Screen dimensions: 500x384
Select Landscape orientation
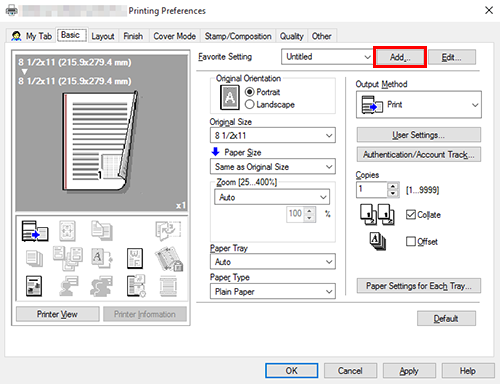(x=270, y=105)
